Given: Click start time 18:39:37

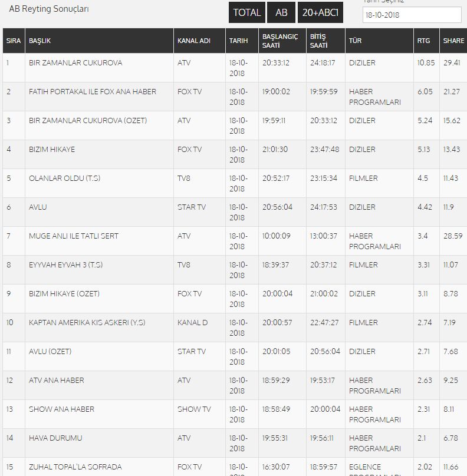Looking at the screenshot, I should pos(275,265).
